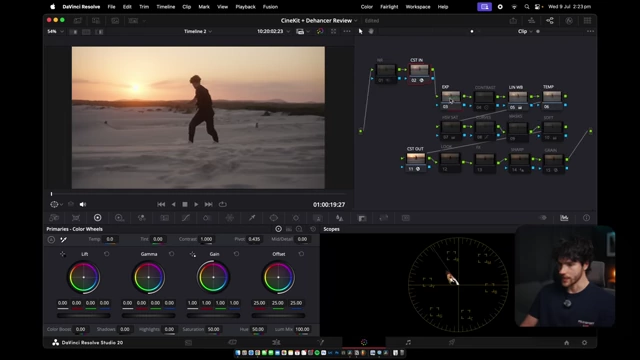The width and height of the screenshot is (640, 360).
Task: Jump to first frame
Action: [x=161, y=204]
